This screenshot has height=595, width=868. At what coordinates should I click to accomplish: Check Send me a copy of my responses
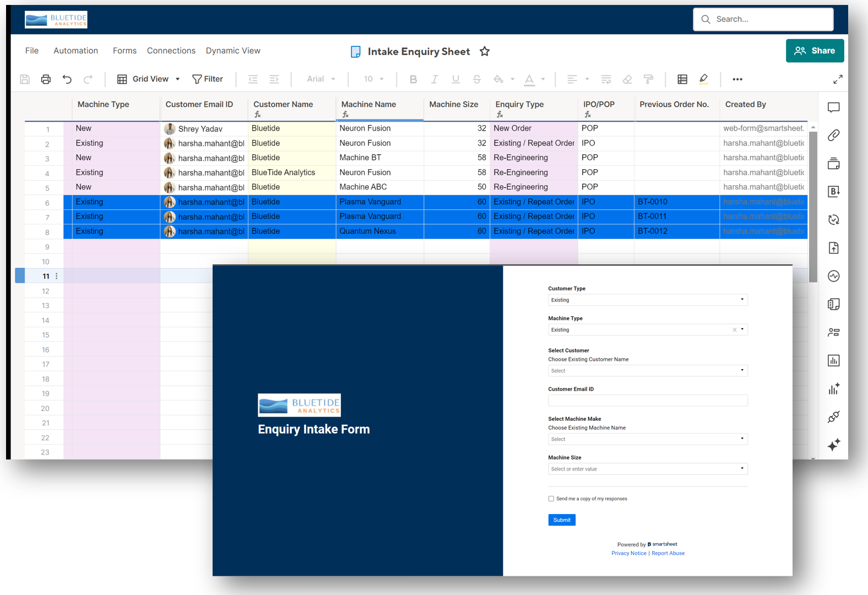(551, 499)
